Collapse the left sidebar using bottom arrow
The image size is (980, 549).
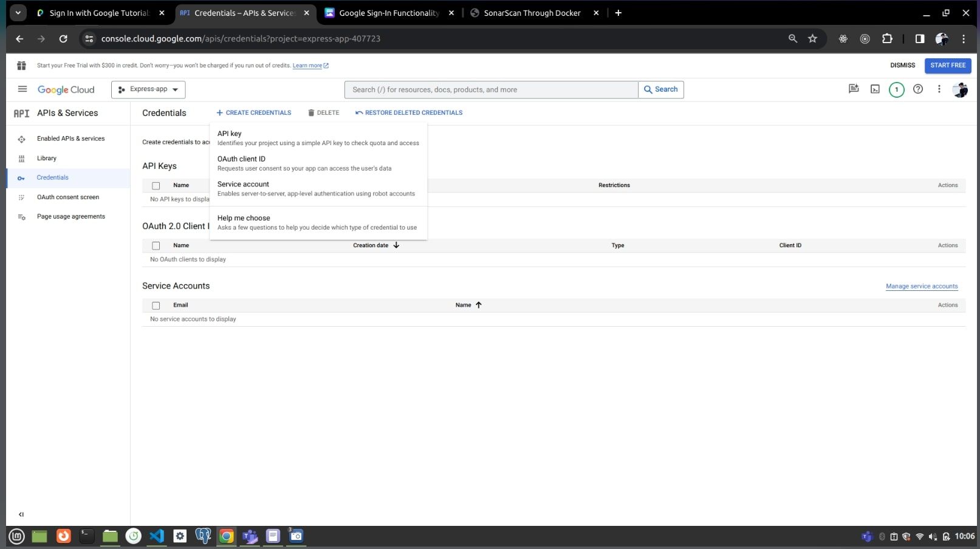pos(21,514)
